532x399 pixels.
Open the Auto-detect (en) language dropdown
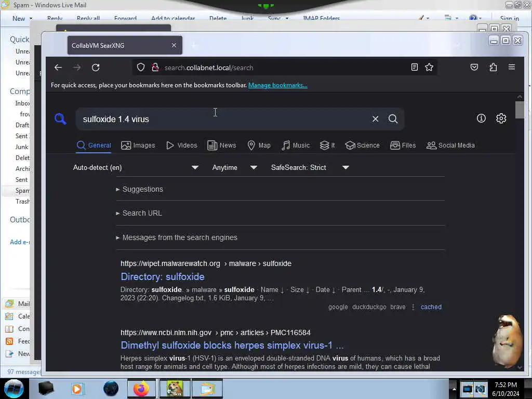[136, 167]
